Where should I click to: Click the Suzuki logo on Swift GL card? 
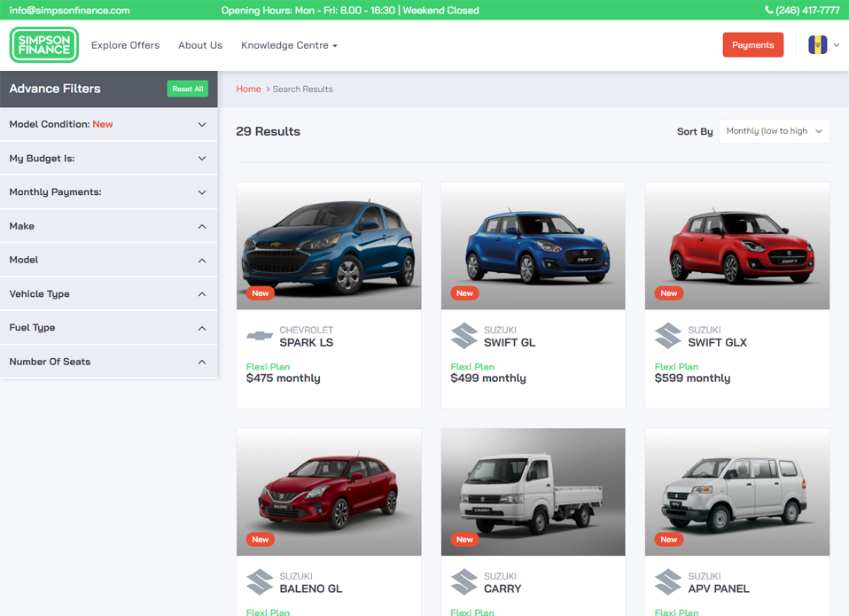click(x=464, y=336)
